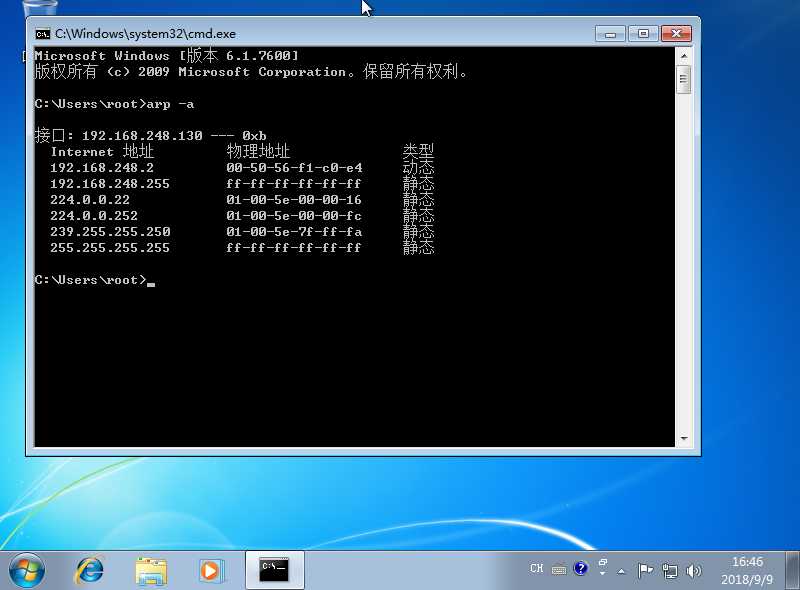
Task: Click the 动态 type entry
Action: (x=418, y=167)
